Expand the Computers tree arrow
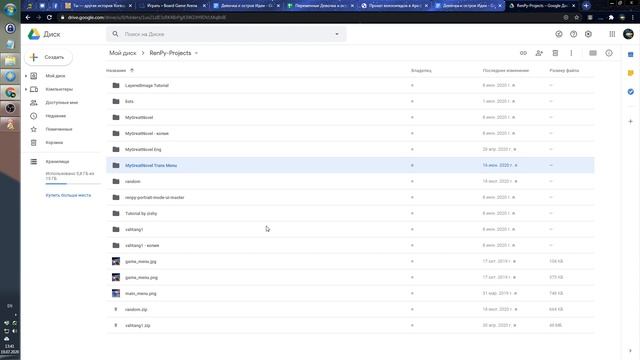Screen dimensions: 640x360 tap(26, 89)
